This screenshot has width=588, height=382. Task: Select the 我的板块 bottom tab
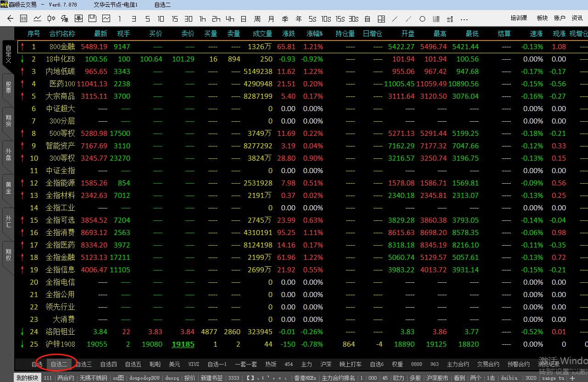pyautogui.click(x=28, y=378)
